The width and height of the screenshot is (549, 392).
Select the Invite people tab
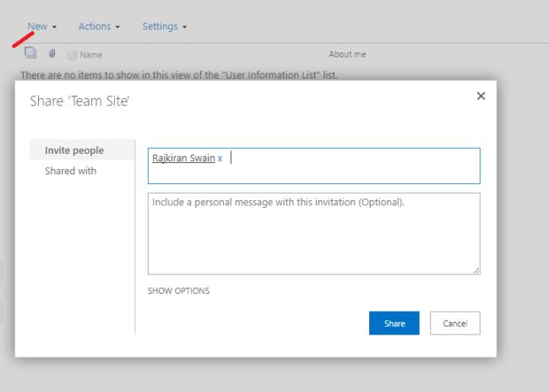pos(74,150)
